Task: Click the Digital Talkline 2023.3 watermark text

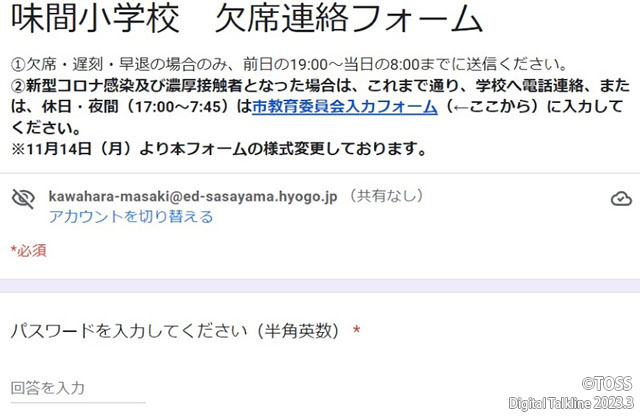Action: click(571, 403)
